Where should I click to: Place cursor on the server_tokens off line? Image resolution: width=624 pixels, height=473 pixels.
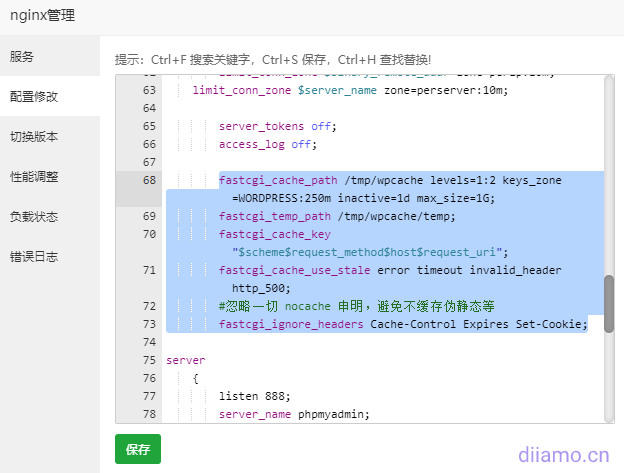tap(278, 126)
